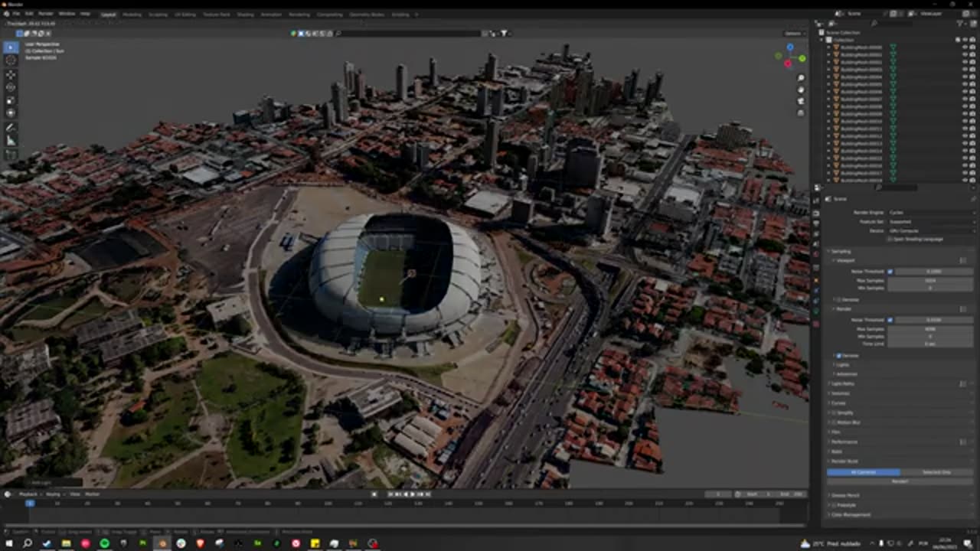This screenshot has width=980, height=551.
Task: Open the Render menu
Action: click(x=46, y=14)
